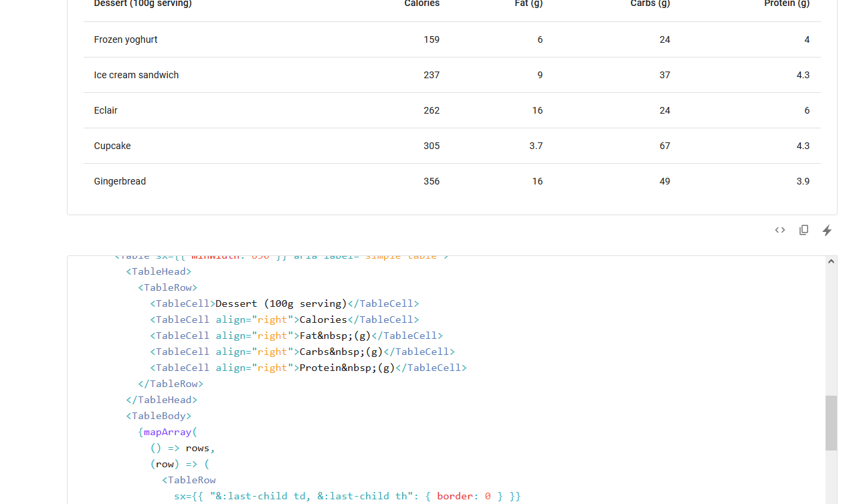Click Gingerbread protein value 3.9
Viewport: 865px width, 504px height.
(x=803, y=181)
